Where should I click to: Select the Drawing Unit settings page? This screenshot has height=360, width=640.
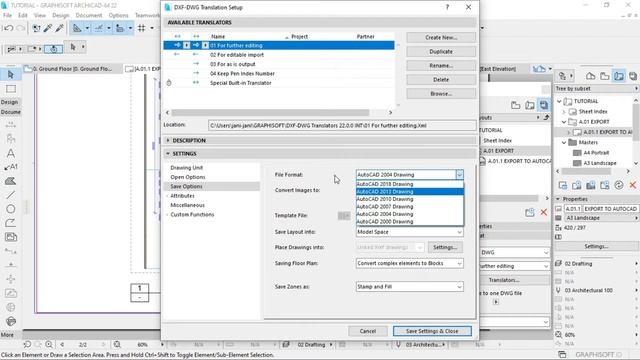(x=187, y=168)
